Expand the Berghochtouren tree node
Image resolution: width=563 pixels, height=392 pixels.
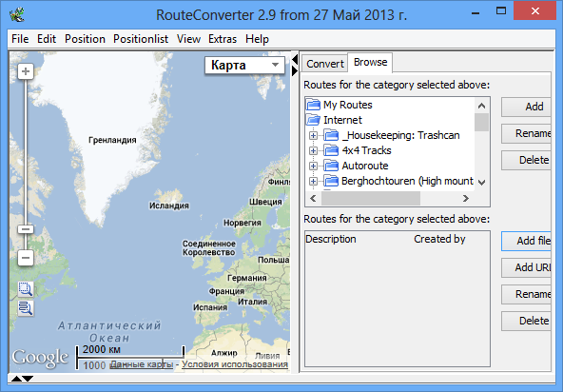coord(313,181)
